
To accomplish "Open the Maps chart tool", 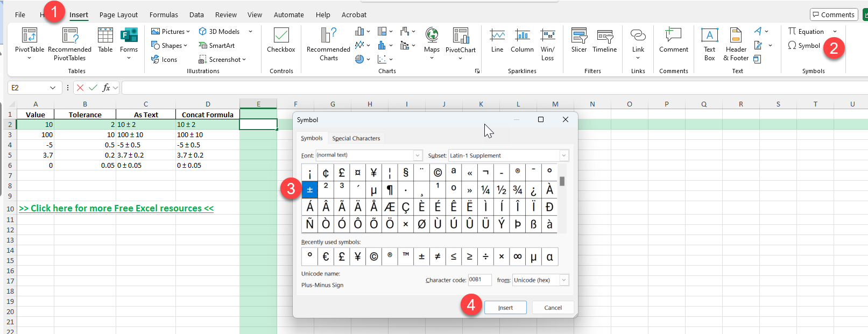I will pos(432,42).
